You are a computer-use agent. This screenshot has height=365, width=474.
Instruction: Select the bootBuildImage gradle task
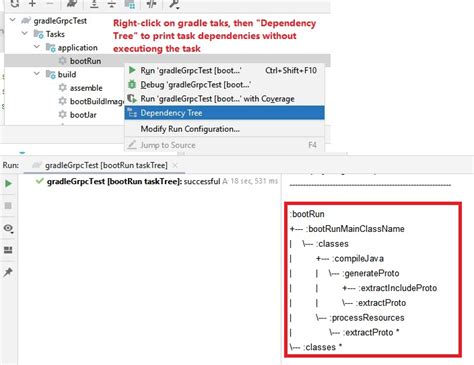[x=97, y=101]
